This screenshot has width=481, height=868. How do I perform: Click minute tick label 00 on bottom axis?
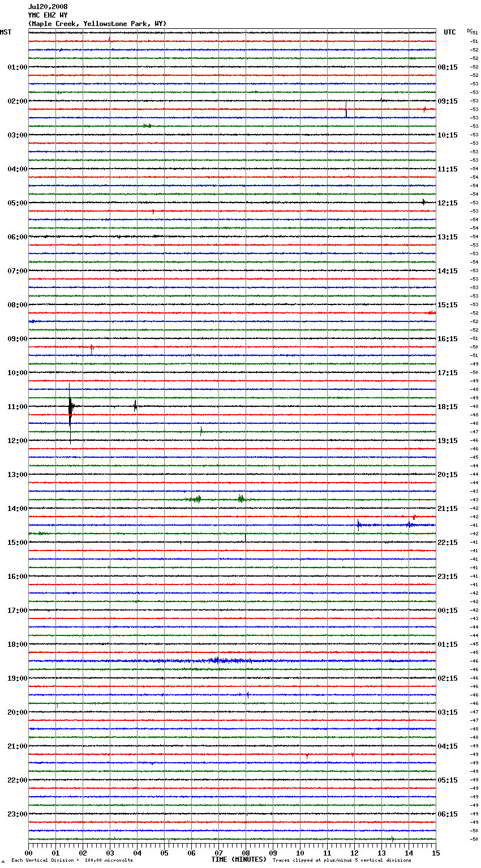pyautogui.click(x=28, y=852)
